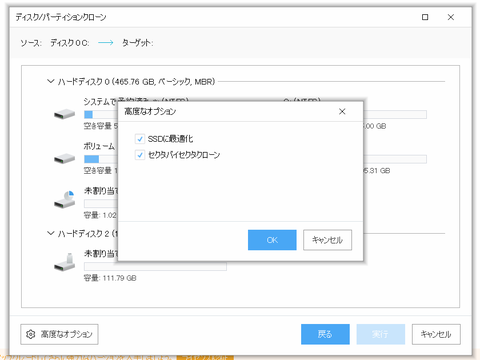This screenshot has height=360, width=480.
Task: Toggle the SSDに最適化 checkbox
Action: click(x=140, y=139)
